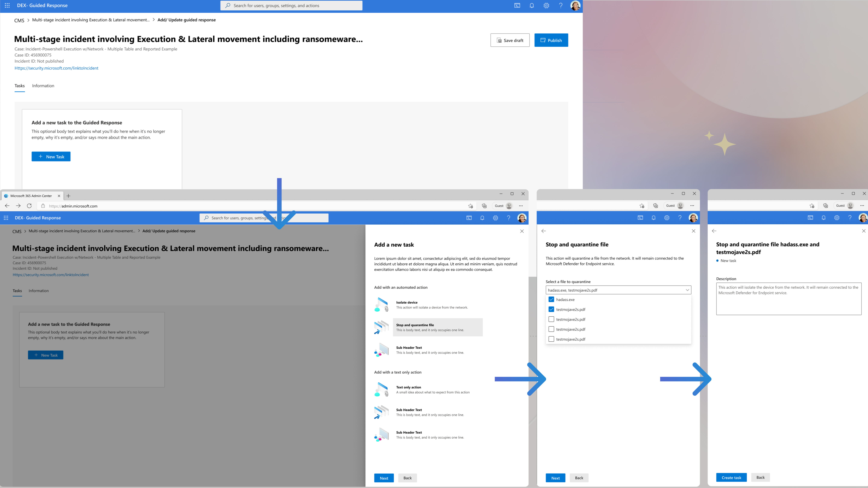Screen dimensions: 868x488
Task: Click Next in Add a new task panel
Action: point(384,478)
